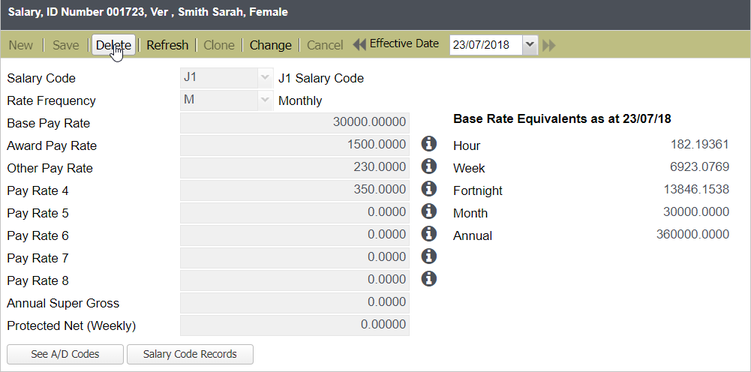Click the Other Pay Rate field
Screen dimensions: 751x372
pyautogui.click(x=295, y=168)
